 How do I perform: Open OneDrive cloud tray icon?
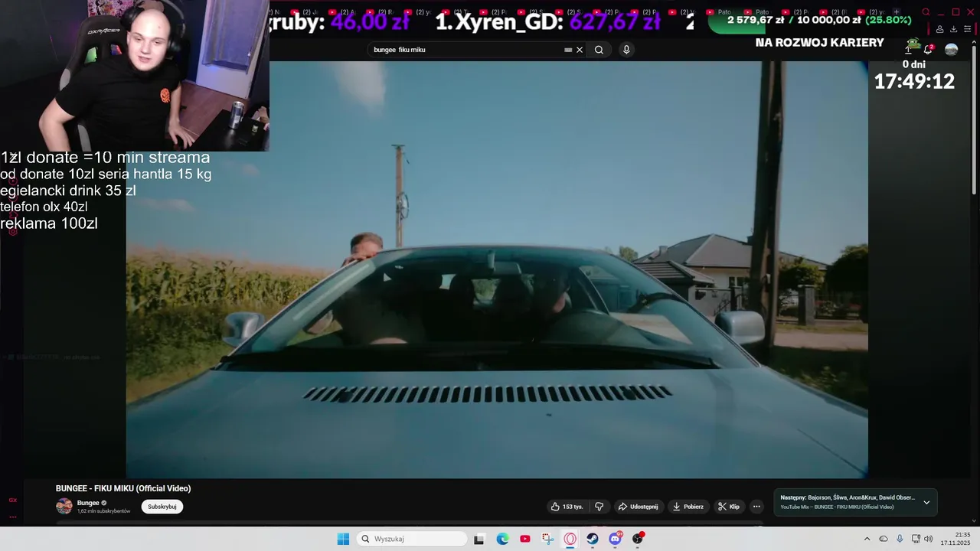[884, 539]
